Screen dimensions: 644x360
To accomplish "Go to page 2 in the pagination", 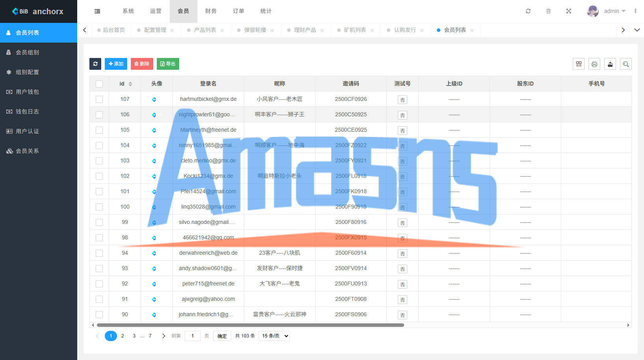I will [x=122, y=336].
